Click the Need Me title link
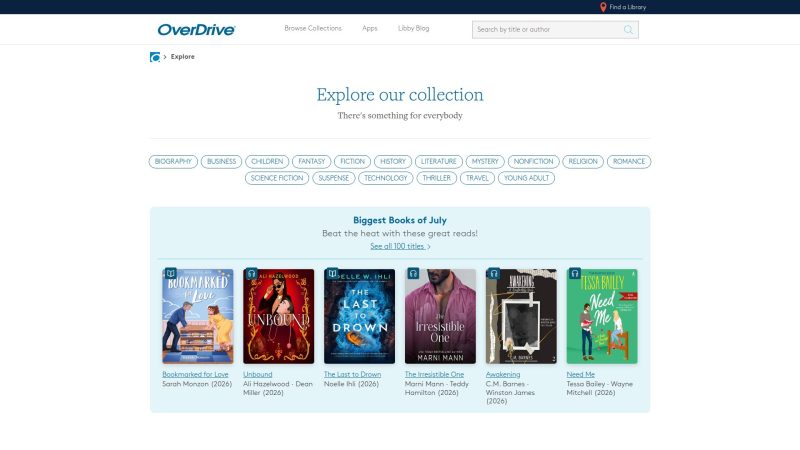The width and height of the screenshot is (800, 450). click(581, 374)
